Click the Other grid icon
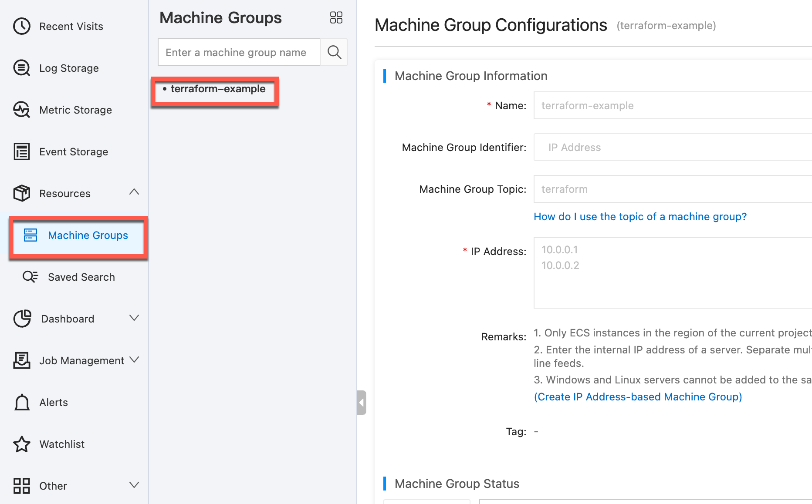 tap(22, 486)
